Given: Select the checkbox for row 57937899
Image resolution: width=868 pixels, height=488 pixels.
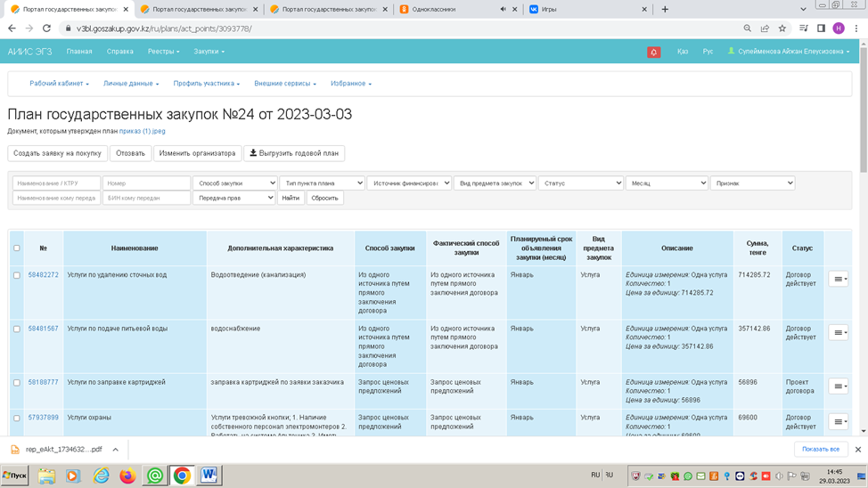Looking at the screenshot, I should pyautogui.click(x=17, y=419).
